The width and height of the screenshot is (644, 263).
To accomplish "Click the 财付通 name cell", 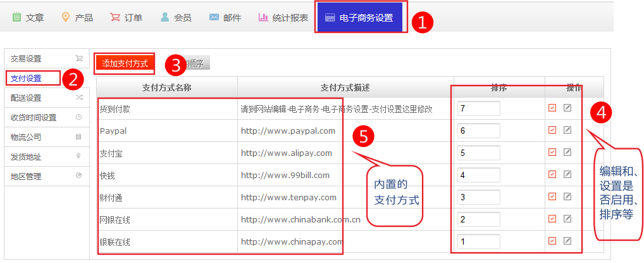I will [x=167, y=198].
